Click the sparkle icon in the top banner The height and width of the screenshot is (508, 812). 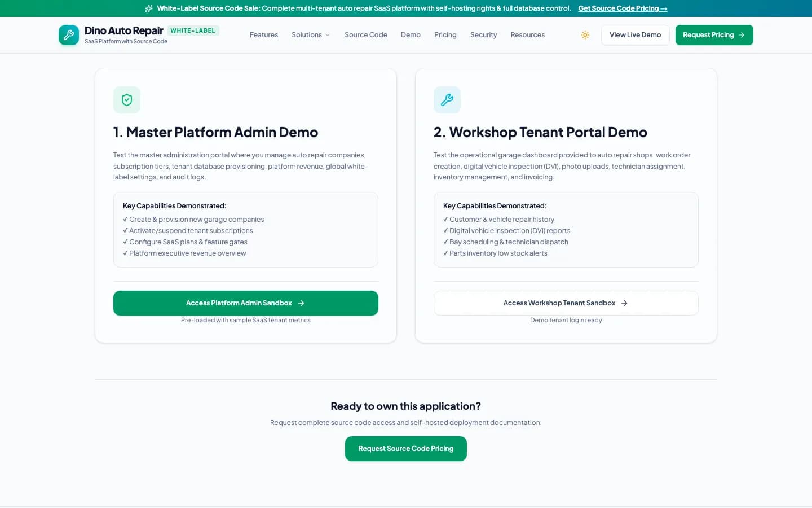click(149, 8)
